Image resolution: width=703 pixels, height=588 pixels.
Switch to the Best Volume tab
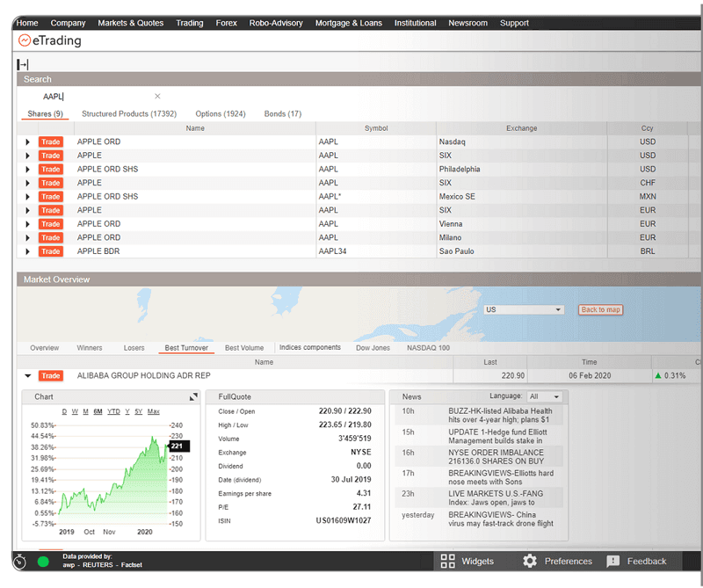[x=244, y=348]
